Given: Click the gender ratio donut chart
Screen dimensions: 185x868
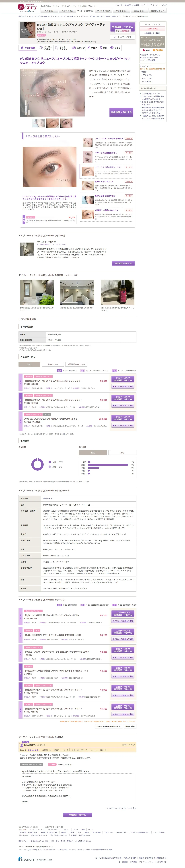Looking at the screenshot, I should coord(37,464).
